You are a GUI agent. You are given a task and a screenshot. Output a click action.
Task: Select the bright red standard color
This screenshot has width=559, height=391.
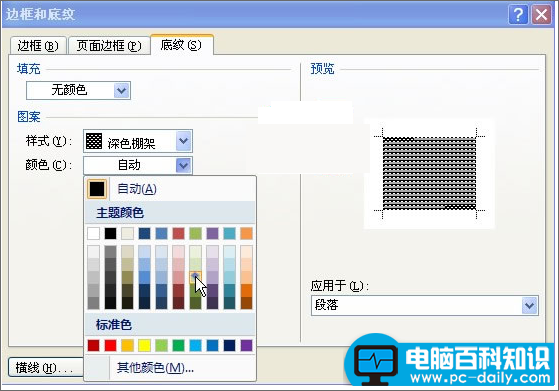(111, 345)
